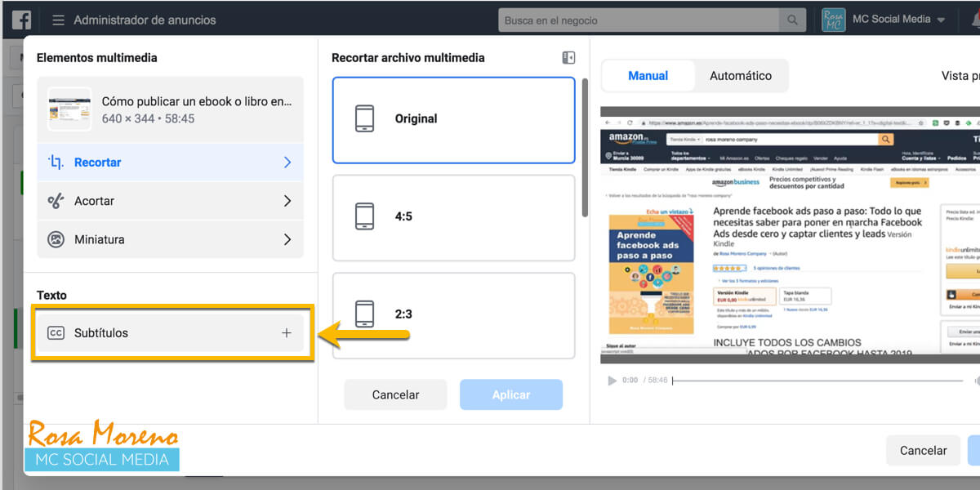
Task: Click the phone icon in 4:5 option
Action: pyautogui.click(x=365, y=216)
